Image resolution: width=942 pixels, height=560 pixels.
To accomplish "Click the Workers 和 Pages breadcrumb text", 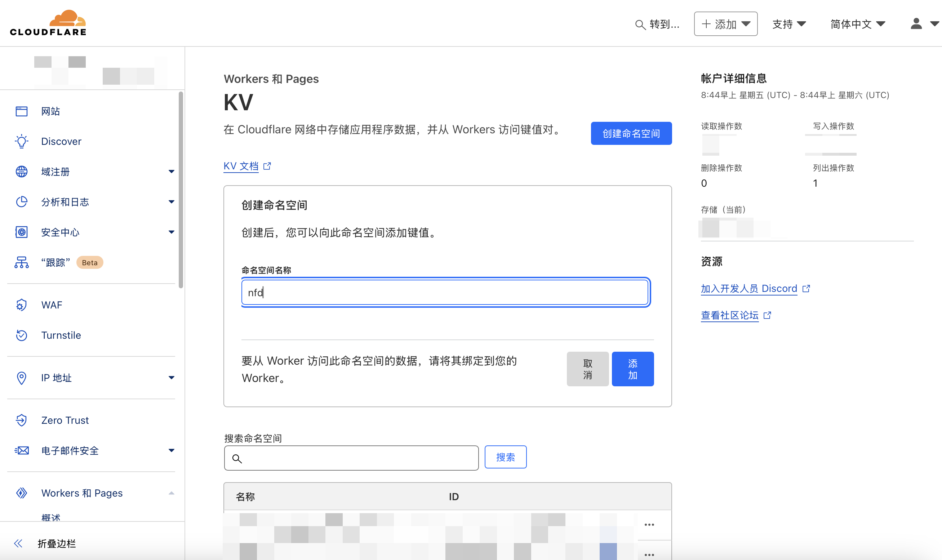I will 271,79.
